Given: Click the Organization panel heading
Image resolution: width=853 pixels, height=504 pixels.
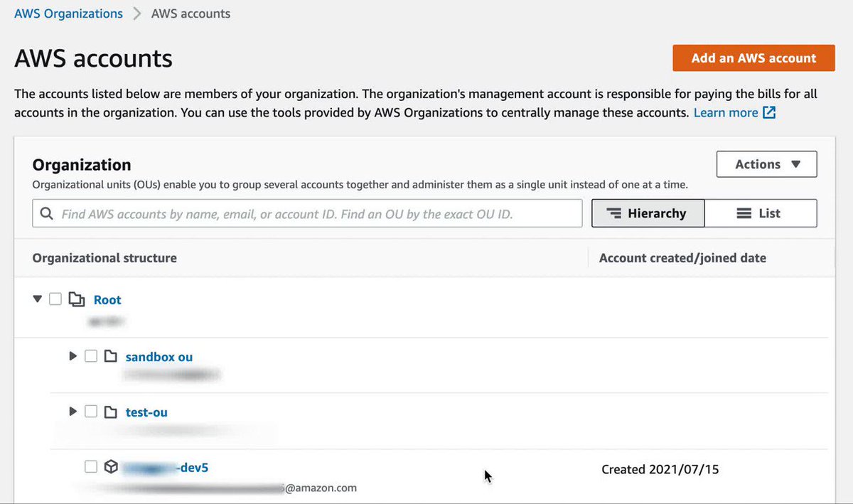Looking at the screenshot, I should (82, 165).
